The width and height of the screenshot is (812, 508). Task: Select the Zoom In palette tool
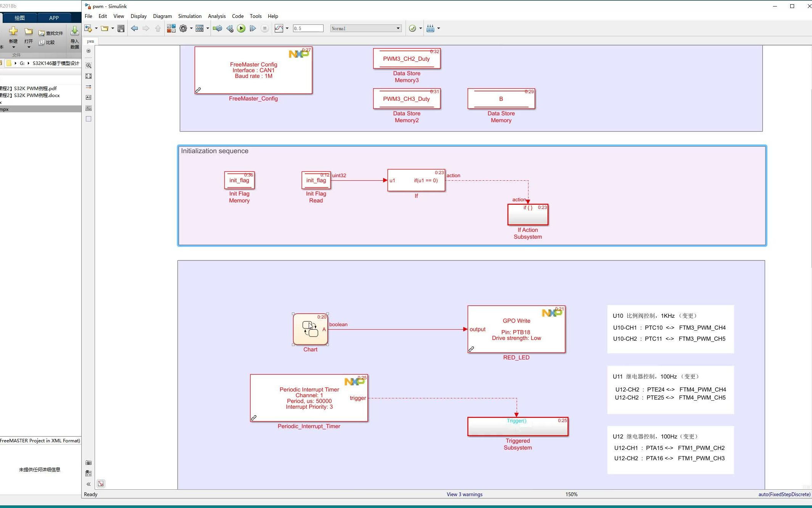coord(89,65)
